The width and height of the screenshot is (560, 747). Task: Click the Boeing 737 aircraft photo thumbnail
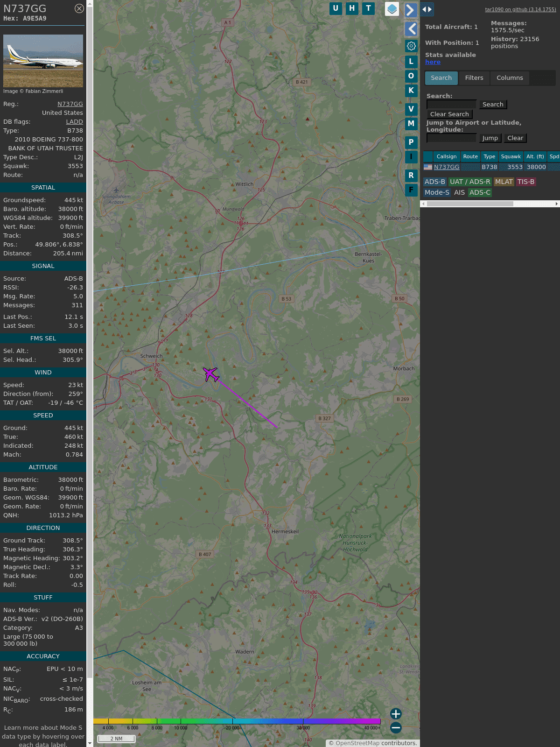pyautogui.click(x=43, y=61)
